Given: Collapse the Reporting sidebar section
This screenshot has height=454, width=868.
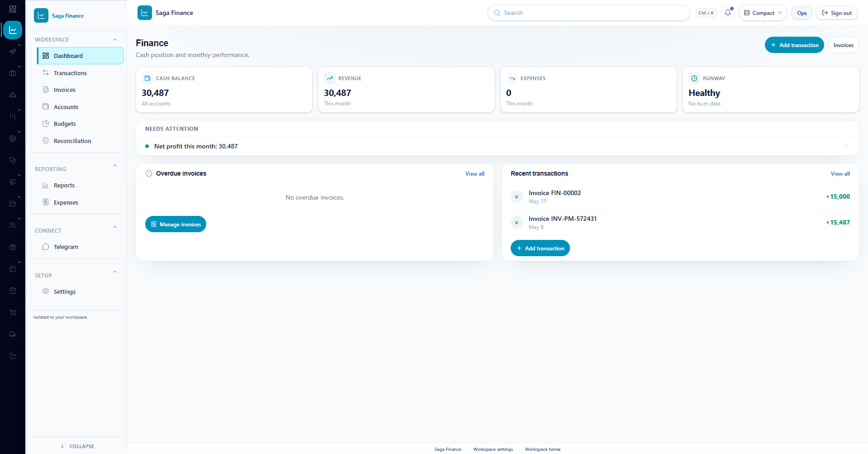Looking at the screenshot, I should point(115,165).
